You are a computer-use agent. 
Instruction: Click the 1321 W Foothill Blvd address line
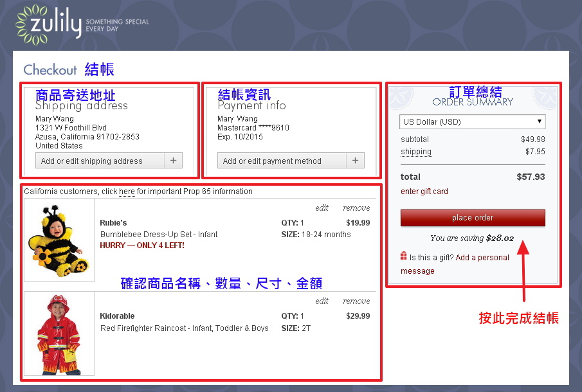pyautogui.click(x=71, y=128)
